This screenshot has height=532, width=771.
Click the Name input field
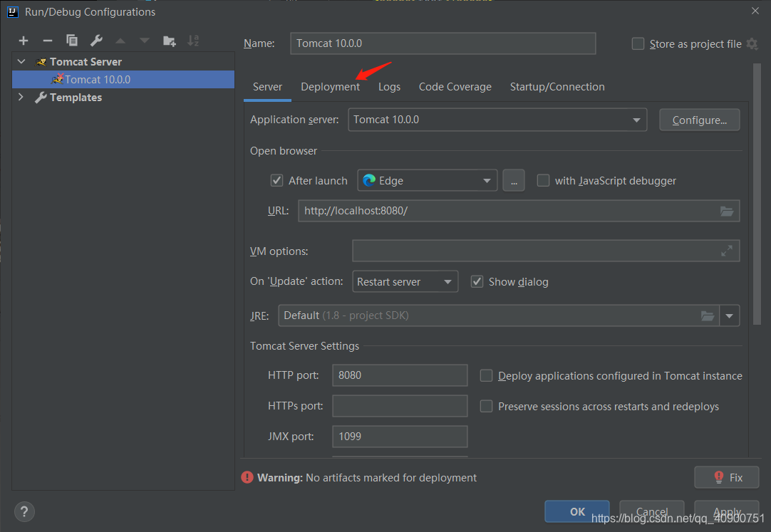[443, 43]
